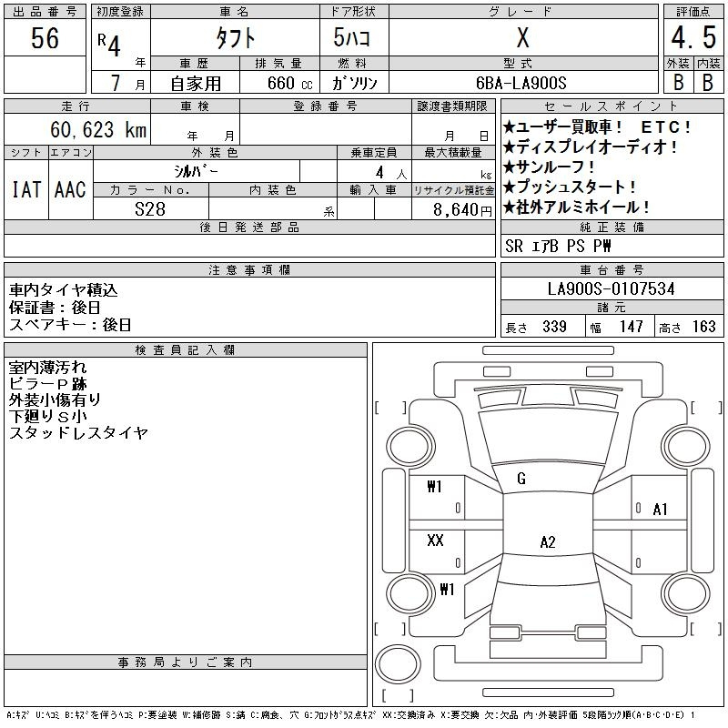This screenshot has height=728, width=728.
Task: Click the 注意事項欄 header
Action: (249, 269)
